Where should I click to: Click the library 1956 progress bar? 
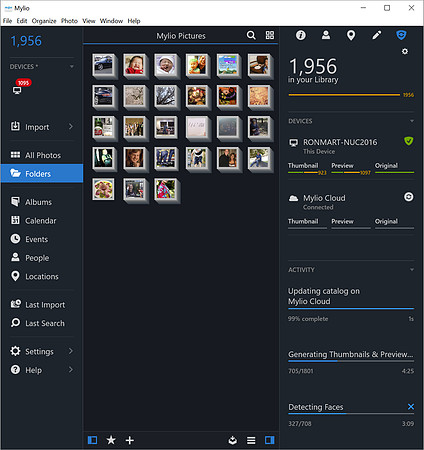coord(344,95)
